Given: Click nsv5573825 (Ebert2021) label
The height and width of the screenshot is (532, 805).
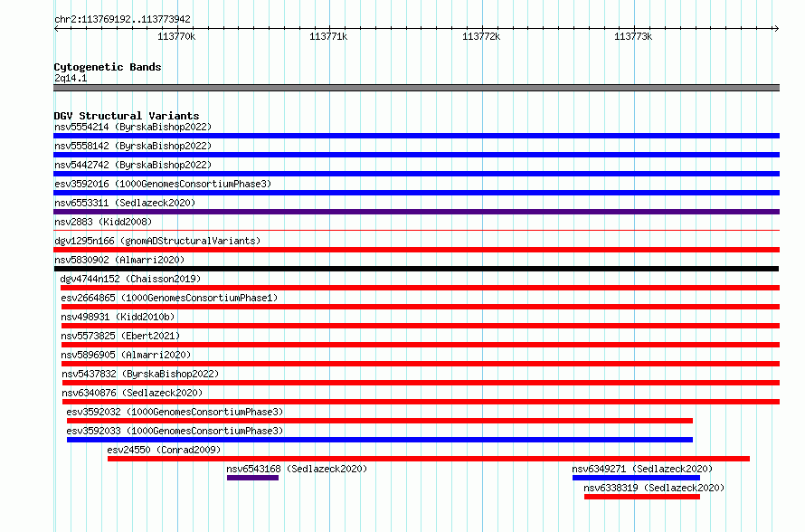Looking at the screenshot, I should coord(120,336).
